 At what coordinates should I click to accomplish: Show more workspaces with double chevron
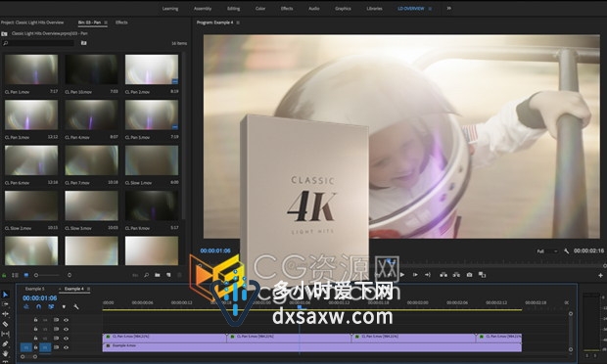point(449,8)
